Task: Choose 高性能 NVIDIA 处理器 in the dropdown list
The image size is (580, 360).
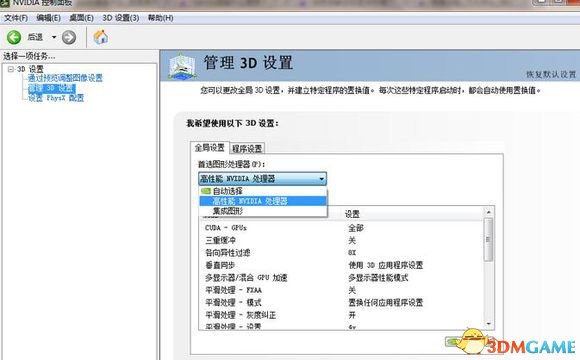Action: [x=263, y=201]
